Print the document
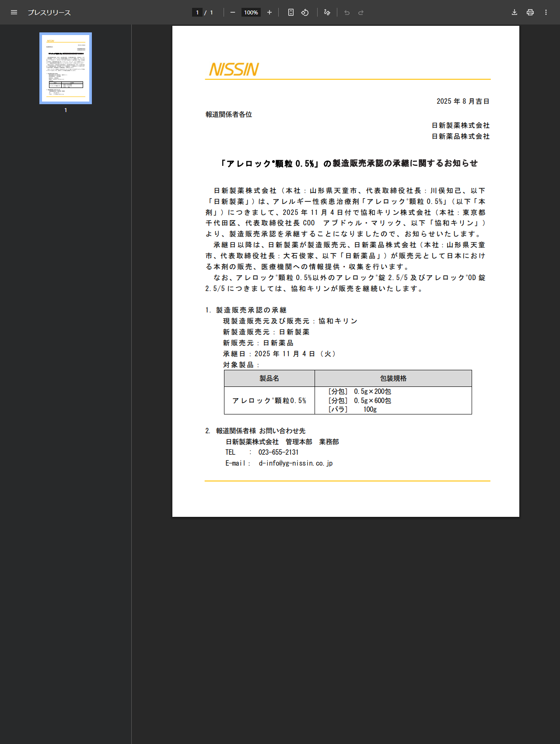The image size is (560, 744). [530, 12]
